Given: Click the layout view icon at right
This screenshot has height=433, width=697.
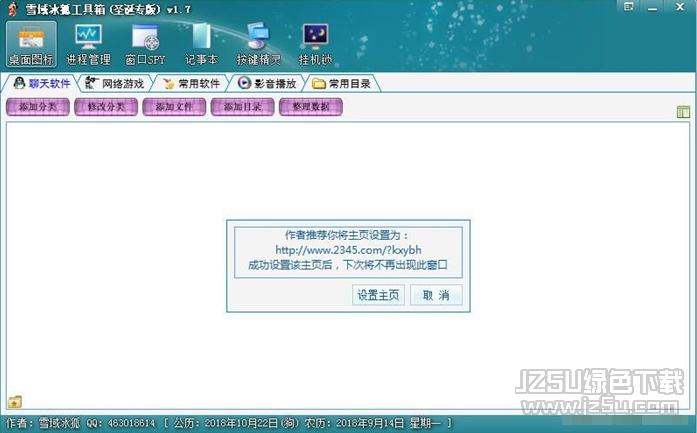Looking at the screenshot, I should click(x=683, y=112).
